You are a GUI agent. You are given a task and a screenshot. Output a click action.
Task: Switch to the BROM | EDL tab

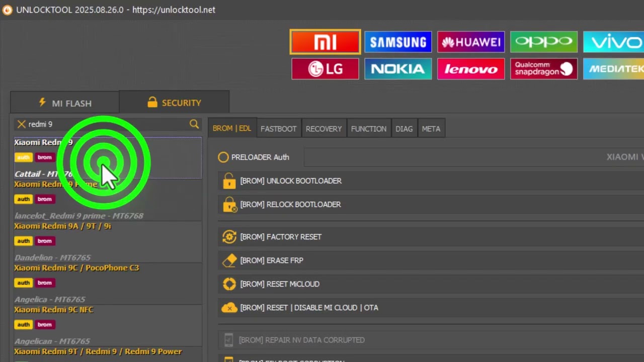tap(232, 129)
